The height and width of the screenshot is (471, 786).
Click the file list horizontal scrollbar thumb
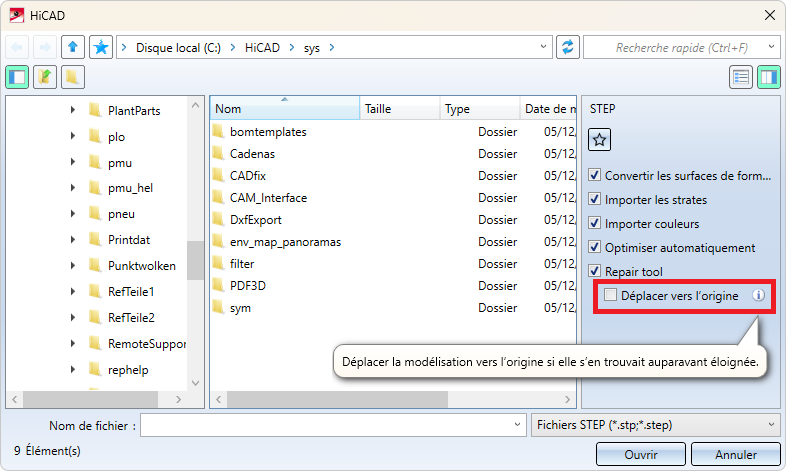(337, 399)
